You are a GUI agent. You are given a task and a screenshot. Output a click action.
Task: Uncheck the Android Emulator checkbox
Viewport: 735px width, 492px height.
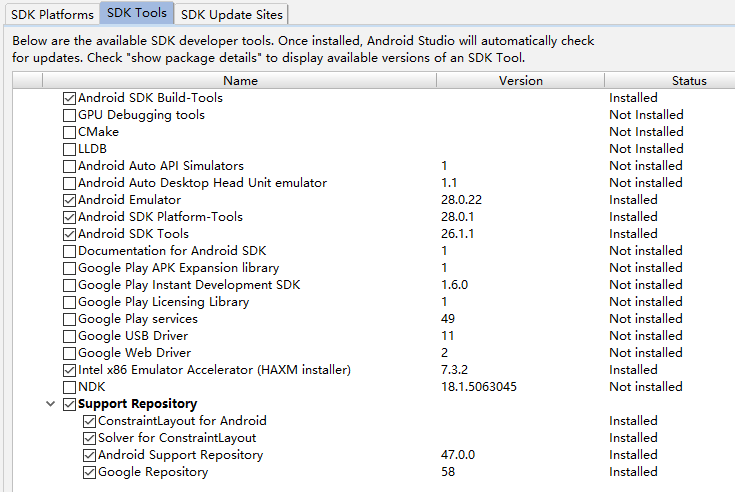[69, 200]
